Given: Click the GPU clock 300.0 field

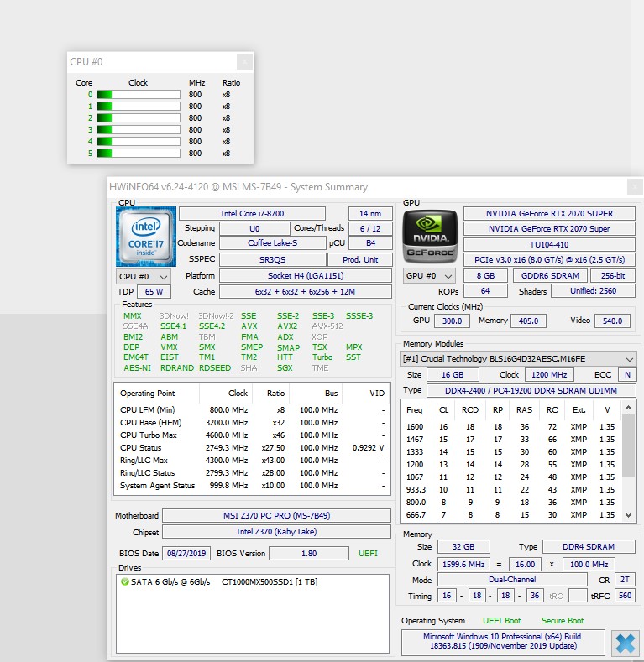Looking at the screenshot, I should pyautogui.click(x=453, y=321).
